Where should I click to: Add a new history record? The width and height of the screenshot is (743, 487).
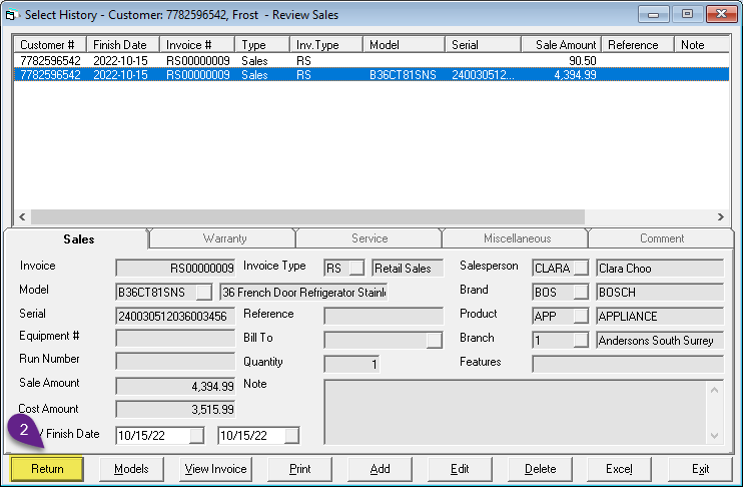pyautogui.click(x=380, y=469)
